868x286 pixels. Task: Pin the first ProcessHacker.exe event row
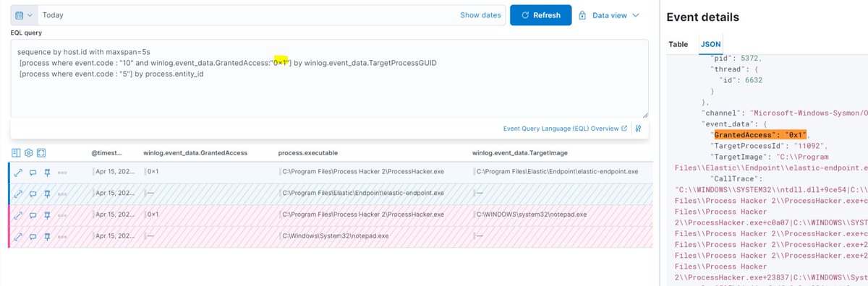click(47, 173)
